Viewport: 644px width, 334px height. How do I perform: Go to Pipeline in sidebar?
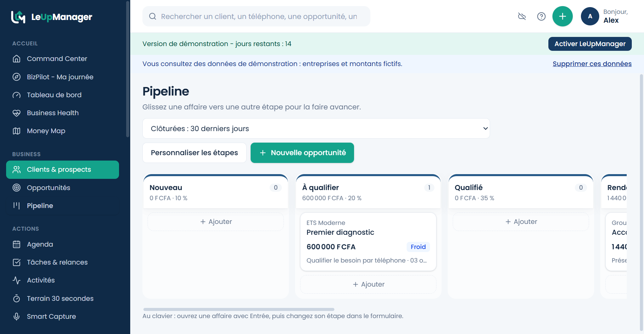[62, 206]
